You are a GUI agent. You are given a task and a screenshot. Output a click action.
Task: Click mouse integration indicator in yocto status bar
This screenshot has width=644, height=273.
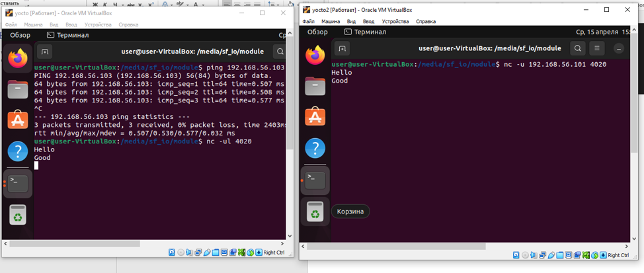[x=250, y=252]
